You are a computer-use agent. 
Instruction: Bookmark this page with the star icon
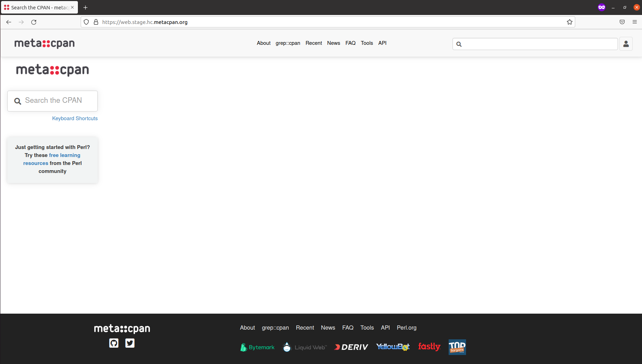coord(570,22)
